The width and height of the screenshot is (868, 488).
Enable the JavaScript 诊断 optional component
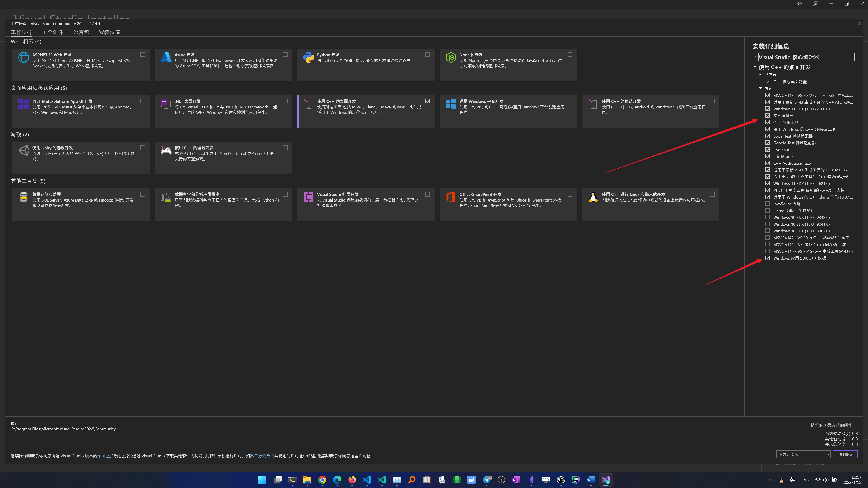point(768,204)
